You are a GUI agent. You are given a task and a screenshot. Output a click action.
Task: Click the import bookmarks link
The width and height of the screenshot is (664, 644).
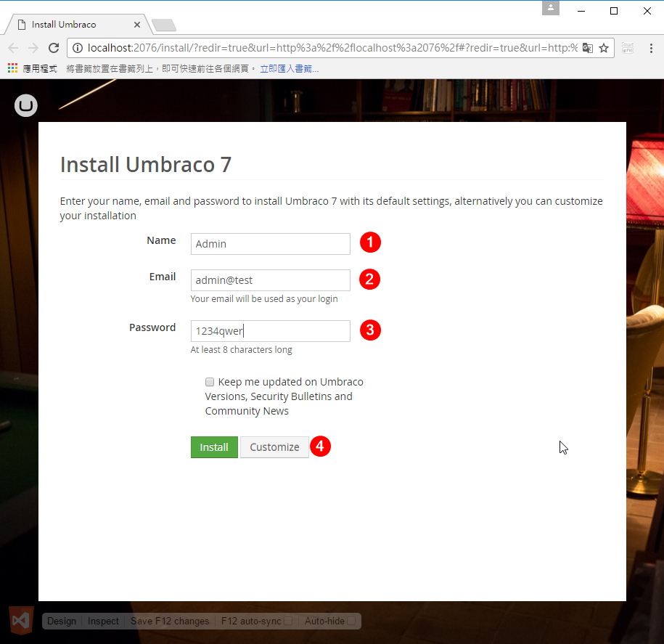tap(290, 69)
